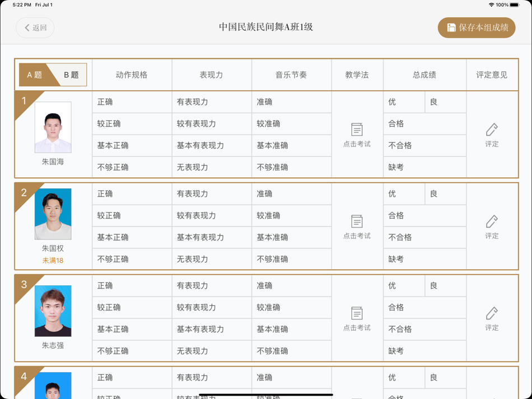Give candidate number 4 grade 优

tap(404, 378)
